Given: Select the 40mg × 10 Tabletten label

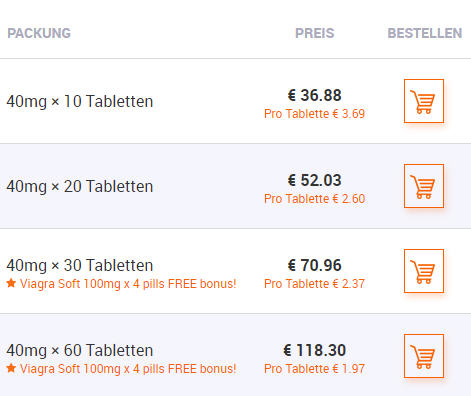Looking at the screenshot, I should click(79, 101).
